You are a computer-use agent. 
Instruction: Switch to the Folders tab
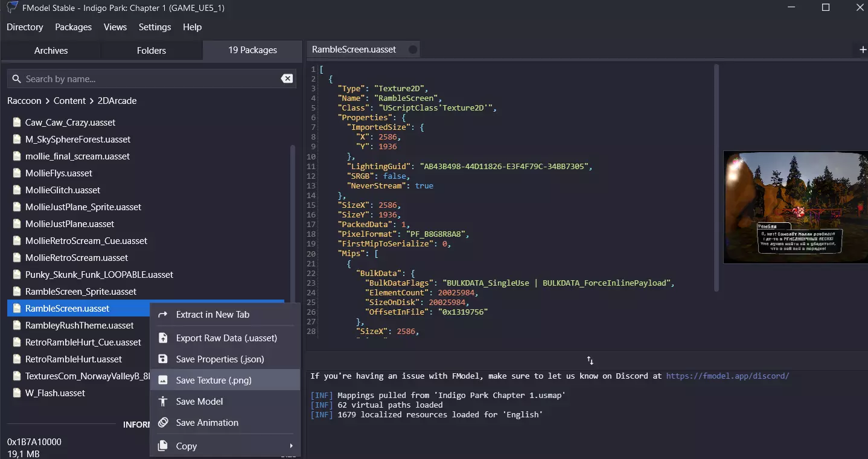(x=151, y=51)
